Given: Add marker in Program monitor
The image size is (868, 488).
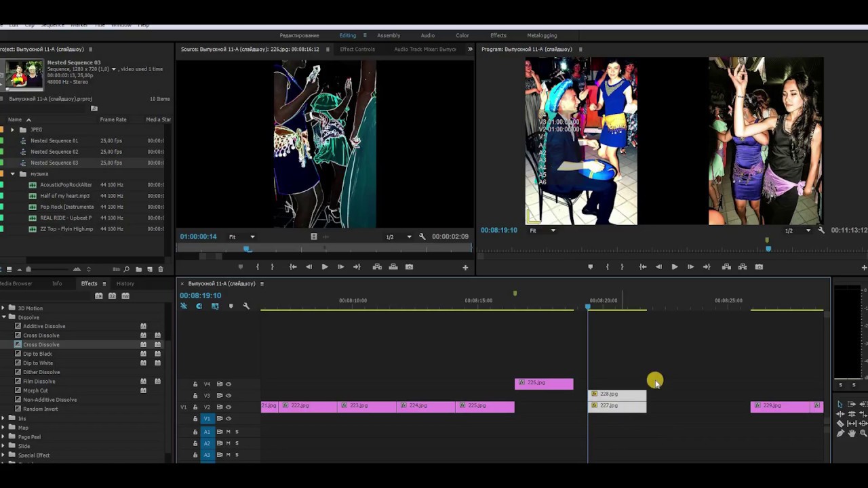Looking at the screenshot, I should pos(590,267).
